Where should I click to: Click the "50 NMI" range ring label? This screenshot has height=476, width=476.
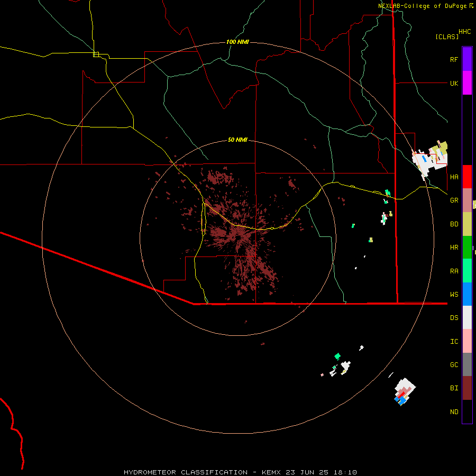pos(237,140)
